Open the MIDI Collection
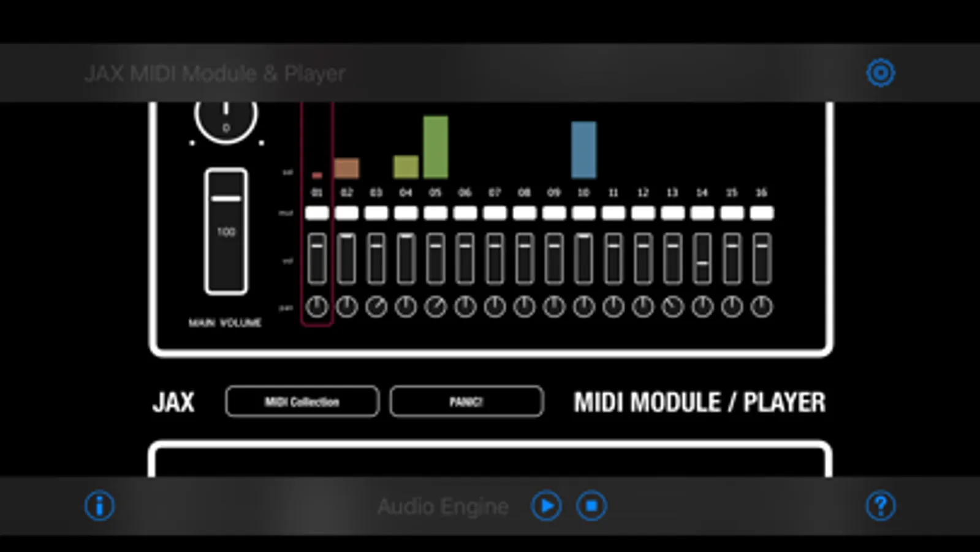Screen dimensions: 980x552 pyautogui.click(x=302, y=402)
